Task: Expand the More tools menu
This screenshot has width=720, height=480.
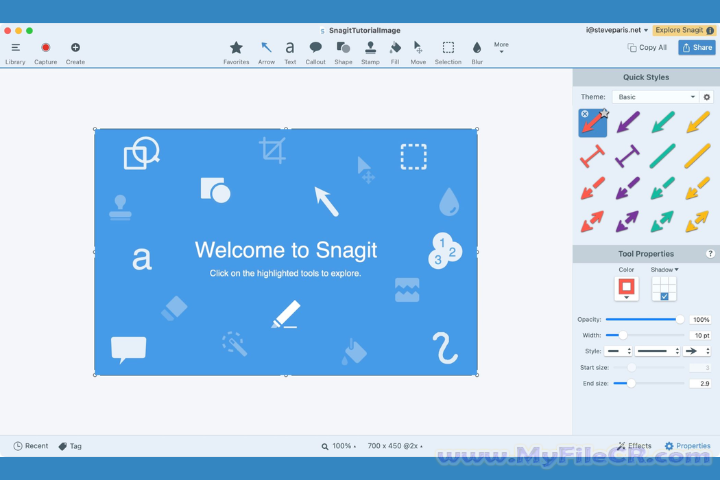Action: click(x=501, y=47)
